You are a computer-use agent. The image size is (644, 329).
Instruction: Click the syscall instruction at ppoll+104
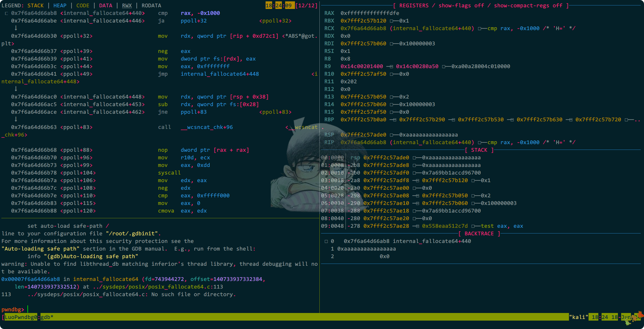point(169,173)
